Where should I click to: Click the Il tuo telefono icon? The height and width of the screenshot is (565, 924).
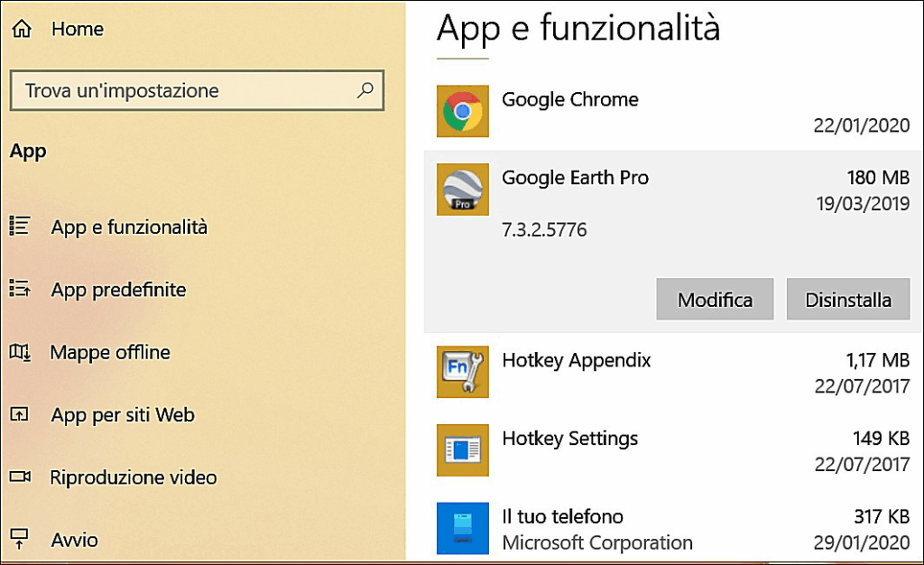pyautogui.click(x=462, y=528)
